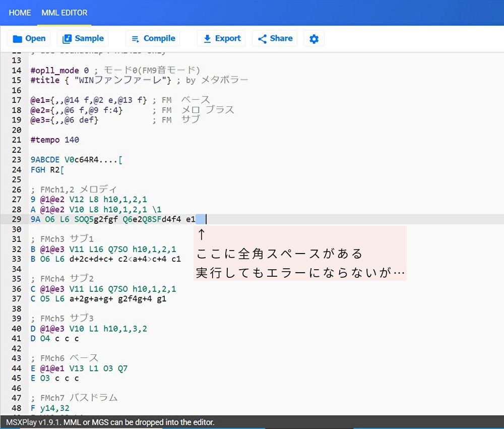Click the text '#opll_mode 0'

coord(59,71)
